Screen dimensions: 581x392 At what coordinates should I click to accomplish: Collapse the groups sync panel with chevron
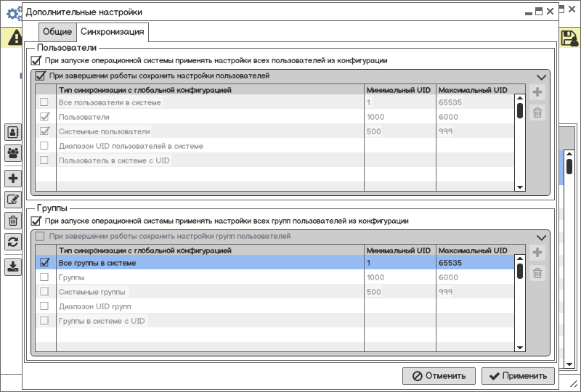pyautogui.click(x=541, y=237)
